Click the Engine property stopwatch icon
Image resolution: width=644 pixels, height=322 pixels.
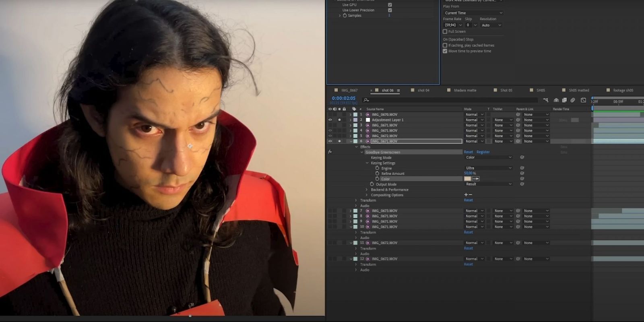click(x=377, y=168)
